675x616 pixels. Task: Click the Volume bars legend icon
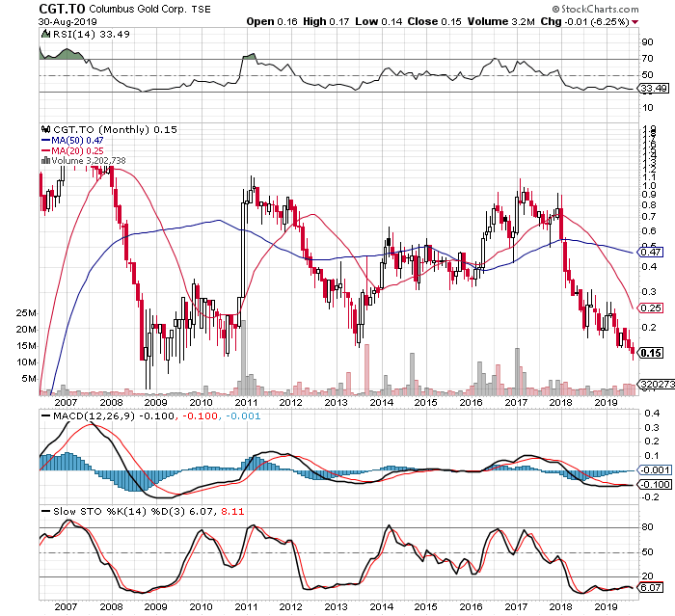click(x=43, y=160)
